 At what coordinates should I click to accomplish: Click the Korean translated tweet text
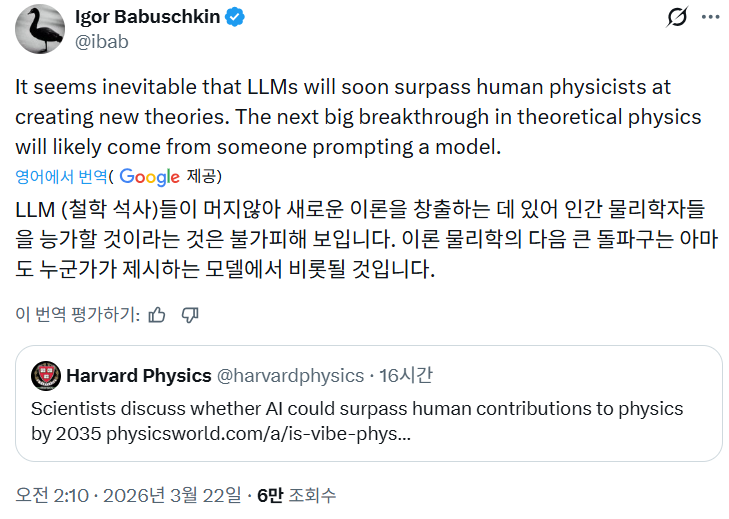tap(360, 240)
